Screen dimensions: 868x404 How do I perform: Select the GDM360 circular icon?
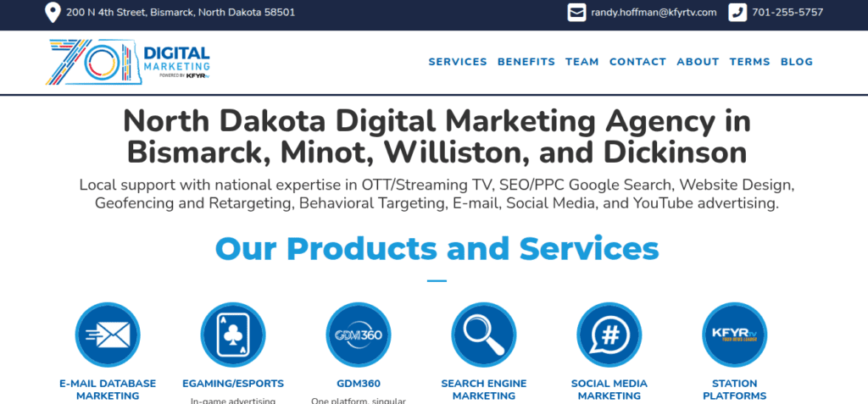[x=359, y=335]
